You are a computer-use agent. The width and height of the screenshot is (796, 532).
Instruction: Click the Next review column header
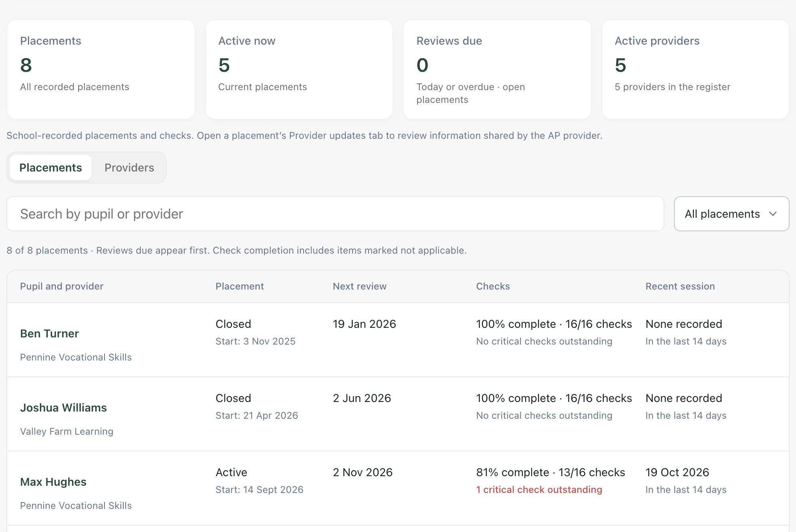pyautogui.click(x=360, y=286)
